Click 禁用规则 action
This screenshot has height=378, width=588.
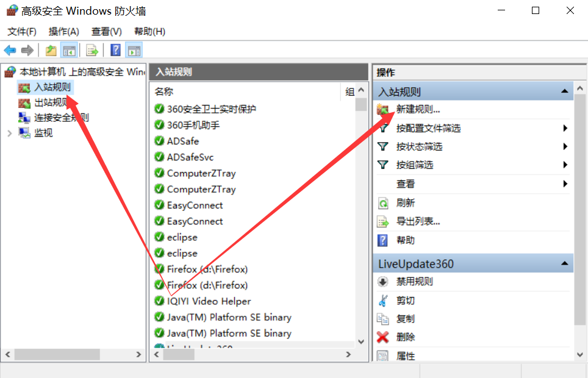tap(414, 282)
